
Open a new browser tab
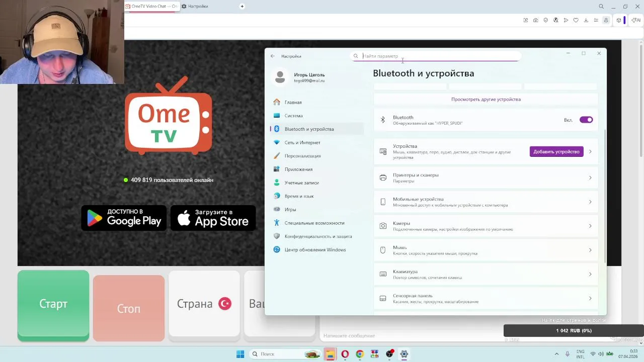(242, 6)
